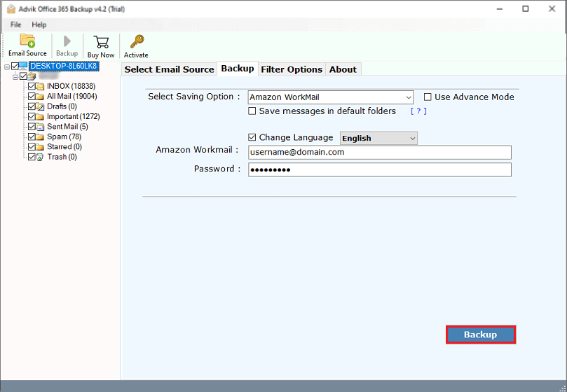Switch to Select Email Source tab
Viewport: 567px width, 392px height.
tap(169, 69)
